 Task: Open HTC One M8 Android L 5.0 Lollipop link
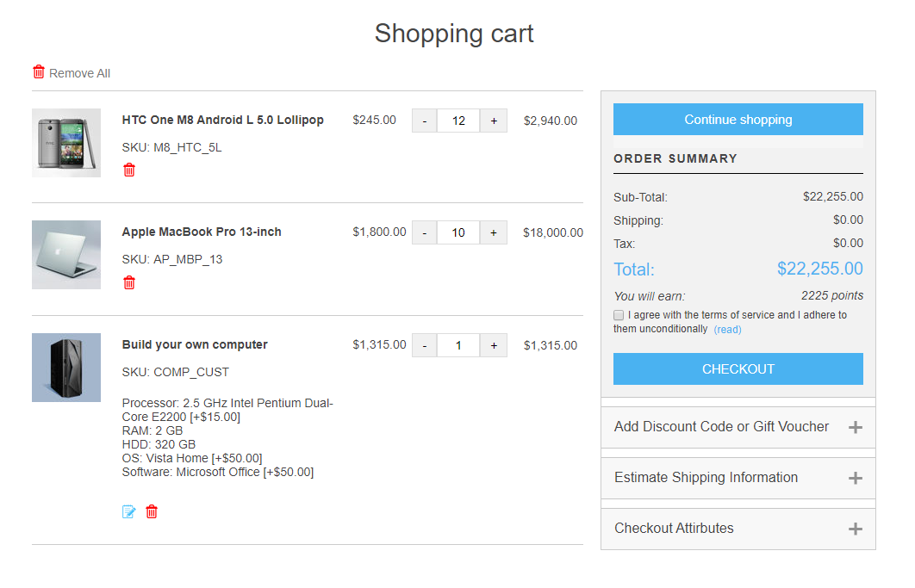click(x=223, y=120)
